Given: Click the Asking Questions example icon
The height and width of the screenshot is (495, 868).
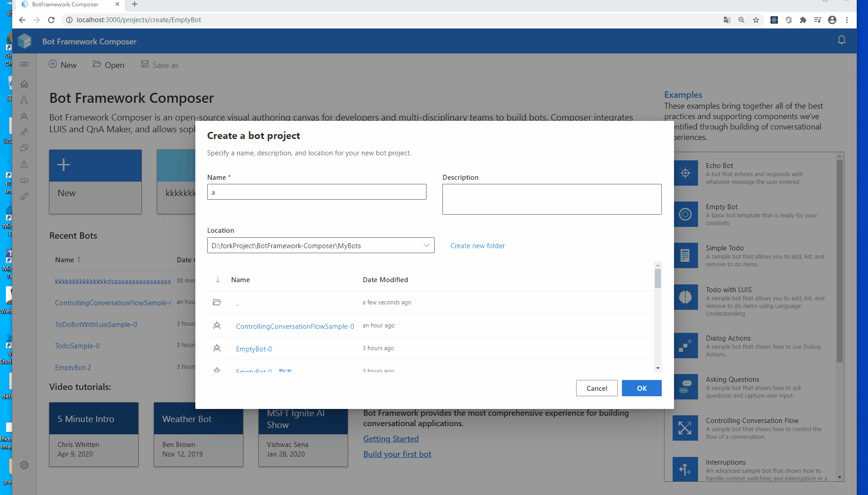Looking at the screenshot, I should point(685,387).
